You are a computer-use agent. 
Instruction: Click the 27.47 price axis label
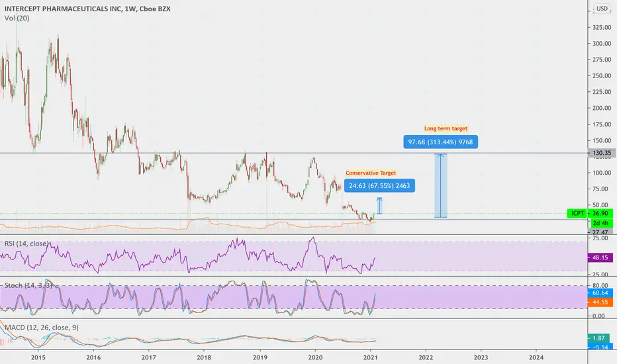pos(600,232)
